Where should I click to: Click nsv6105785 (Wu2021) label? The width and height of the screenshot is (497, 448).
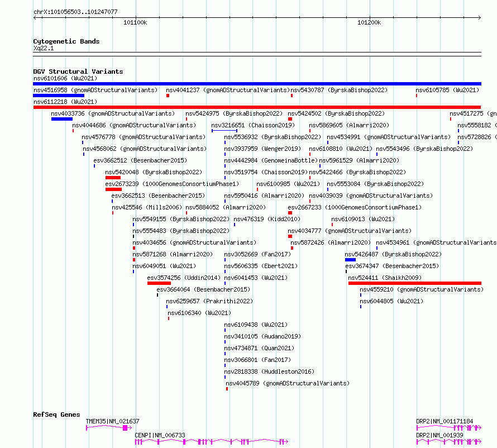click(x=447, y=90)
